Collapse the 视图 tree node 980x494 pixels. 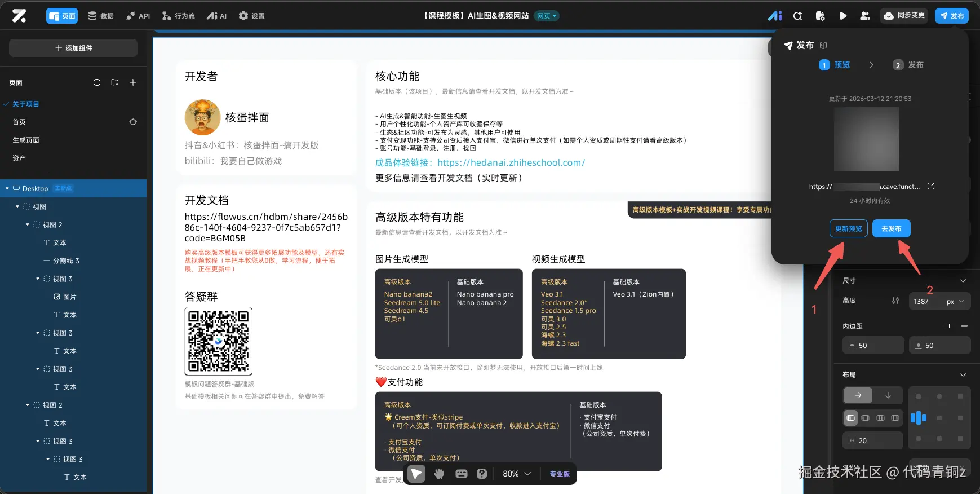[x=17, y=206]
